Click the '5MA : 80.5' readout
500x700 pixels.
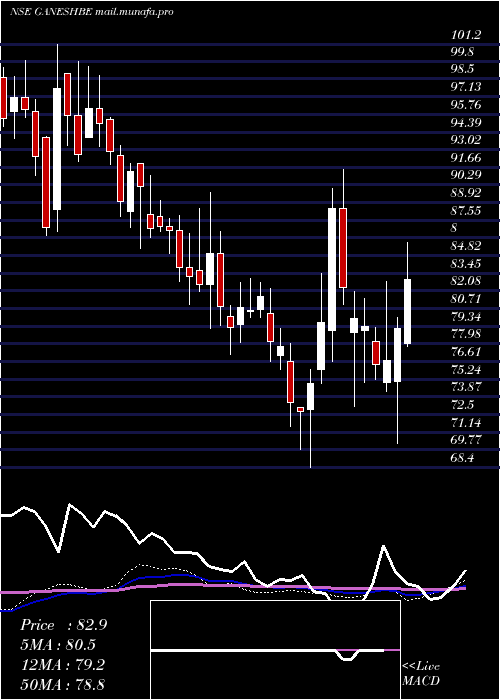[58, 645]
